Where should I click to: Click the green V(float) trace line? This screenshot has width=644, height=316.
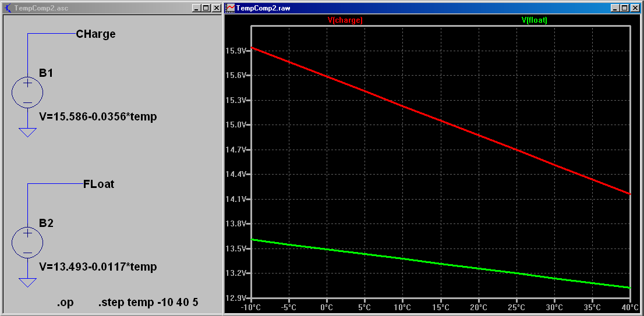[x=440, y=264]
